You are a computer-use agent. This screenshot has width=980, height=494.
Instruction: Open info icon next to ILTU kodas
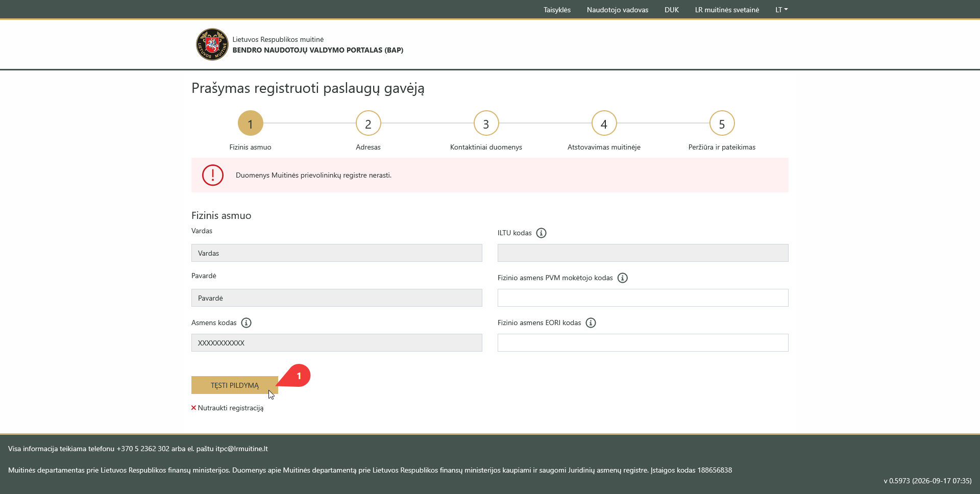click(x=542, y=233)
